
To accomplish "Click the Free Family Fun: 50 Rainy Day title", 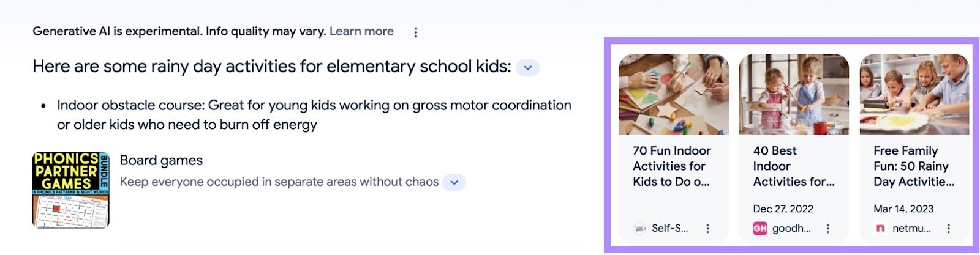I will 913,166.
